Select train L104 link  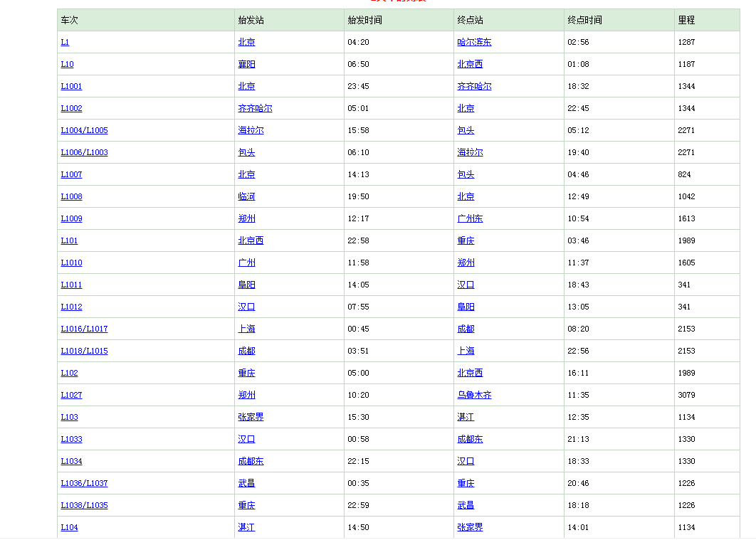click(69, 527)
